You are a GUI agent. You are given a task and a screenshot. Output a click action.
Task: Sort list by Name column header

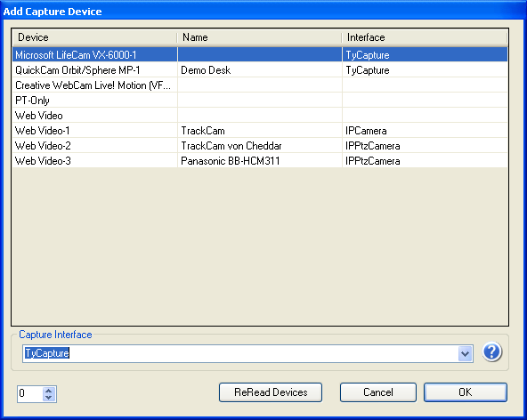[x=259, y=37]
